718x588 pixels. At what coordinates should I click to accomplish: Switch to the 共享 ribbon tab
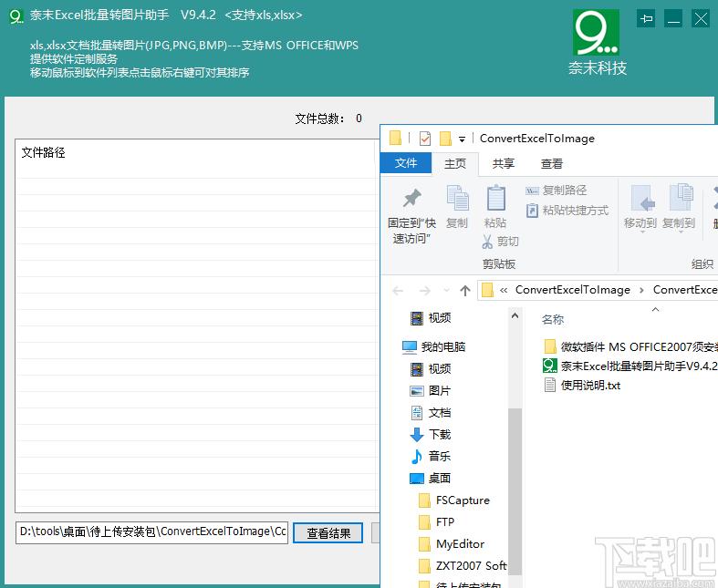tap(504, 163)
